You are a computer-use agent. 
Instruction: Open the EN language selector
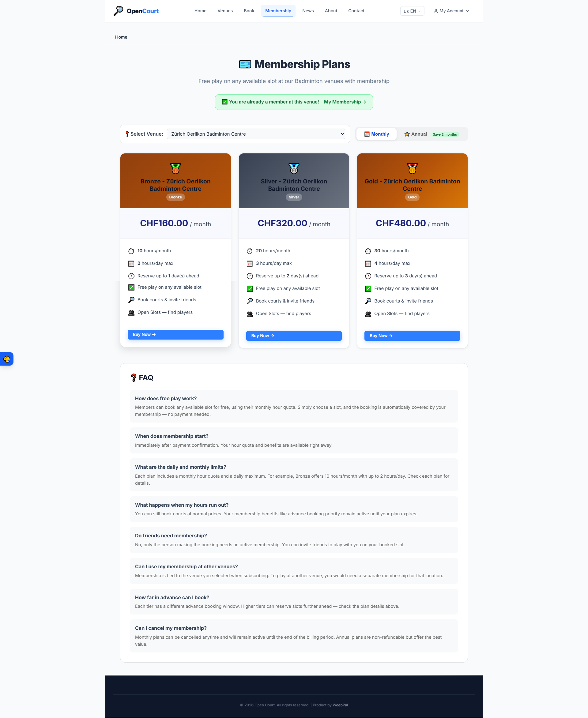tap(412, 11)
